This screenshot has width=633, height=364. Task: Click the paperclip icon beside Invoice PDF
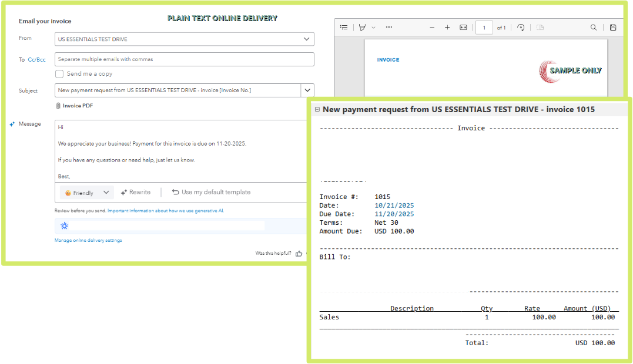coord(58,106)
